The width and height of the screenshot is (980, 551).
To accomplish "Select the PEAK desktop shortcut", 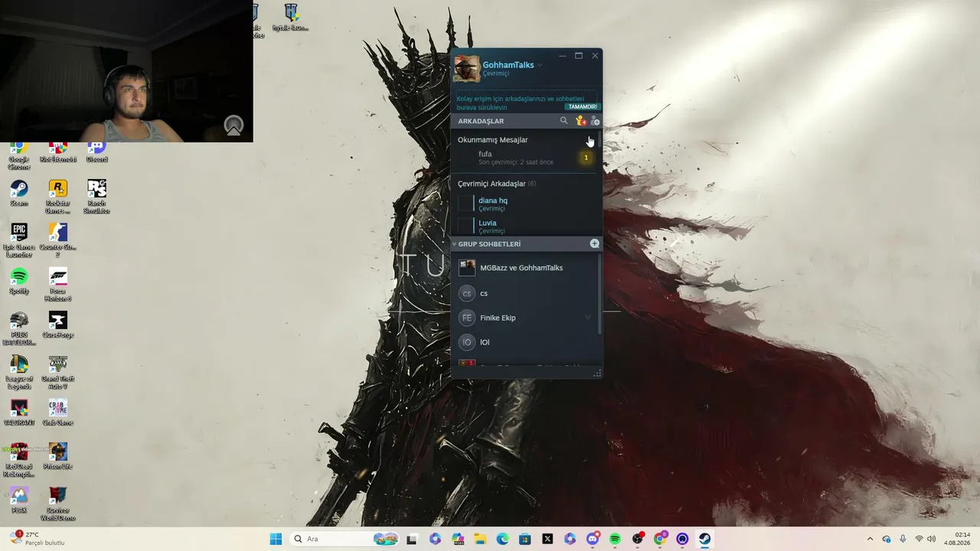I will 19,500.
